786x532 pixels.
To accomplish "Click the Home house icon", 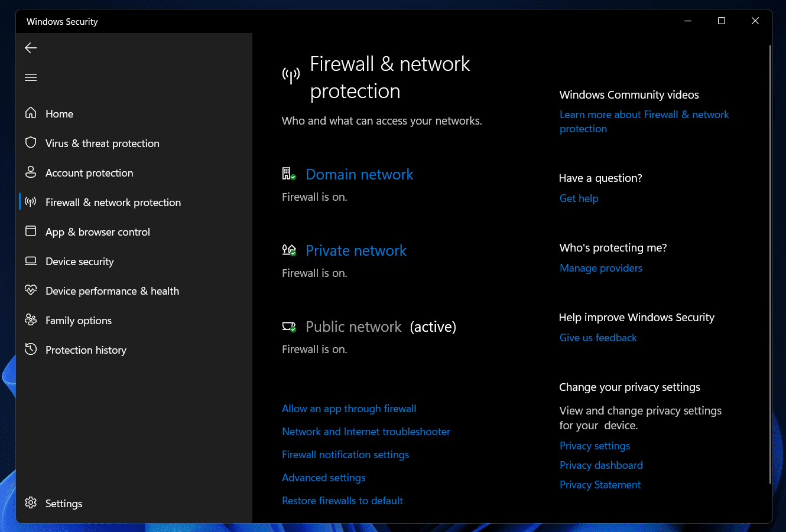I will click(31, 113).
